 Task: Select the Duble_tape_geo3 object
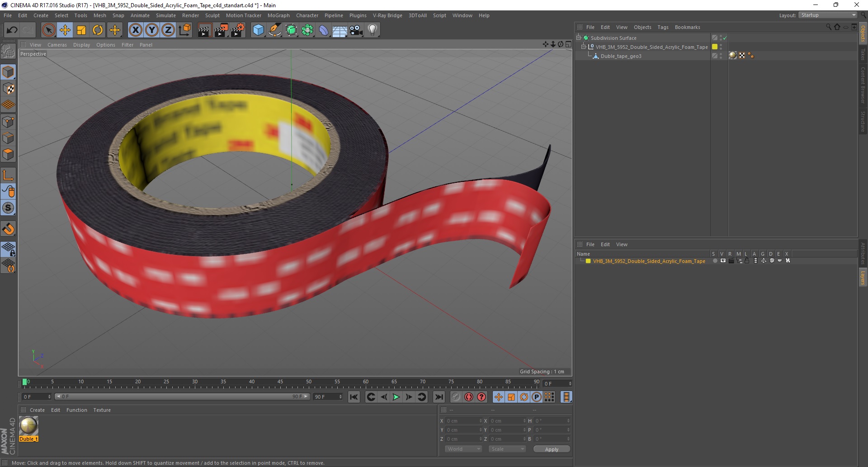point(621,56)
